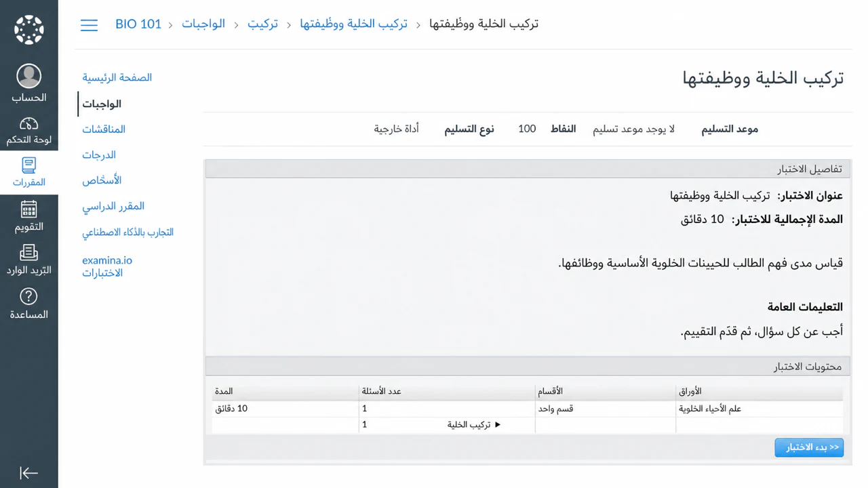Open الدرجات in course menu

point(99,155)
